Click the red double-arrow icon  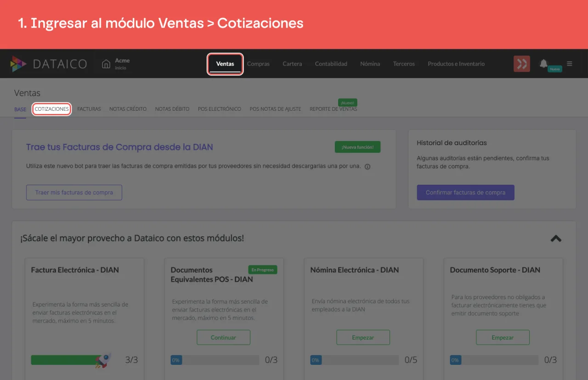point(522,64)
